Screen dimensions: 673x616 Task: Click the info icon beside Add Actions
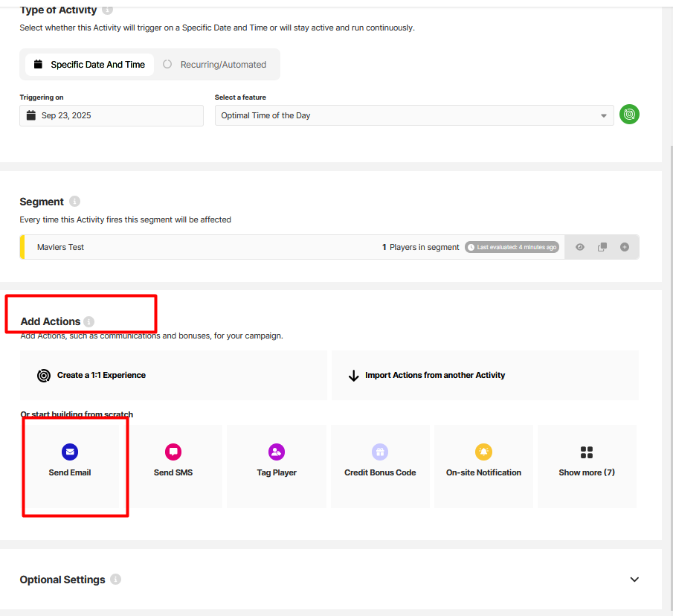[x=89, y=321]
